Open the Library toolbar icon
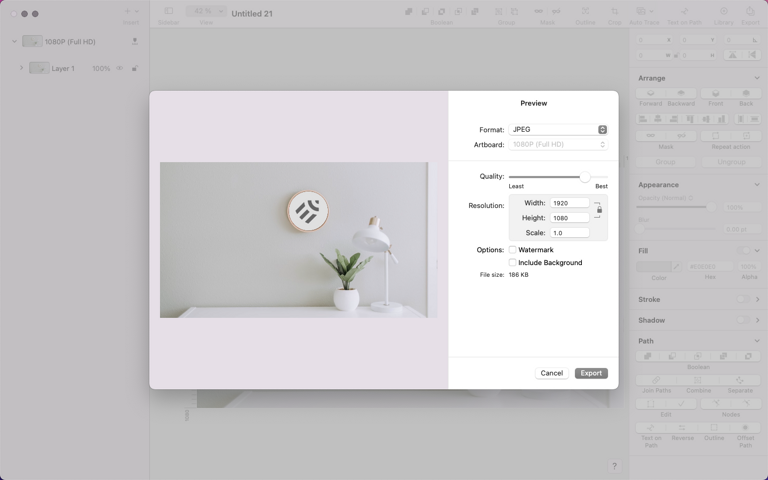768x480 pixels. click(x=723, y=11)
